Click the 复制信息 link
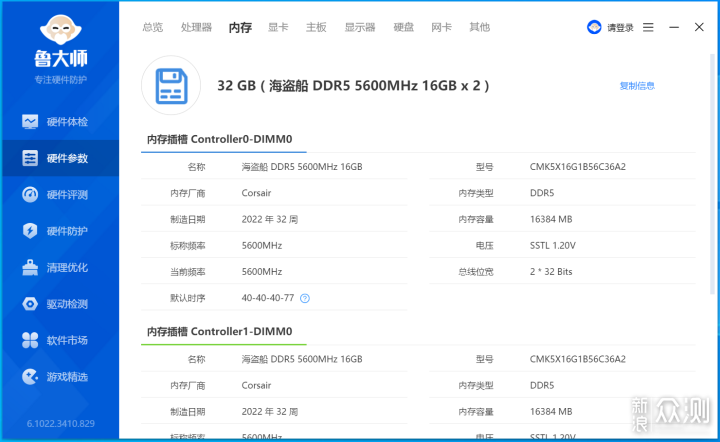 coord(637,86)
